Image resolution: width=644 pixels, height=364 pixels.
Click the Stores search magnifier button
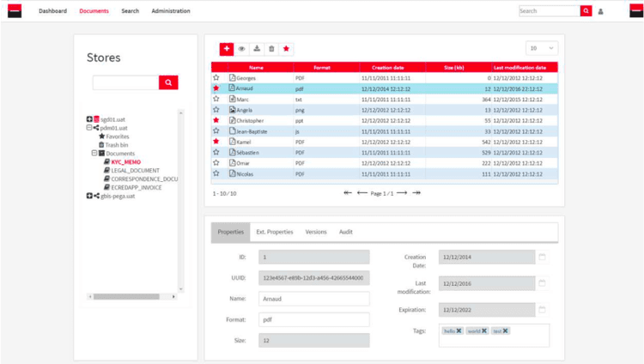[x=168, y=82]
